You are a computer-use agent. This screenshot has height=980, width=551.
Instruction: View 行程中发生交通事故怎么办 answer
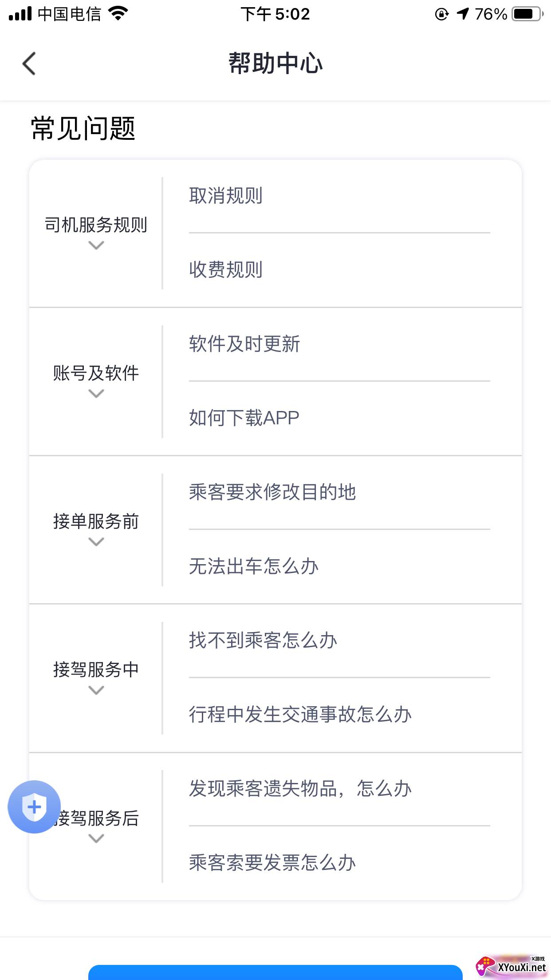click(x=300, y=715)
